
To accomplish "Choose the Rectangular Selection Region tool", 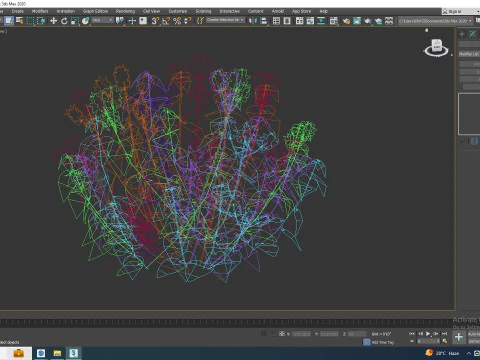I will coord(30,21).
